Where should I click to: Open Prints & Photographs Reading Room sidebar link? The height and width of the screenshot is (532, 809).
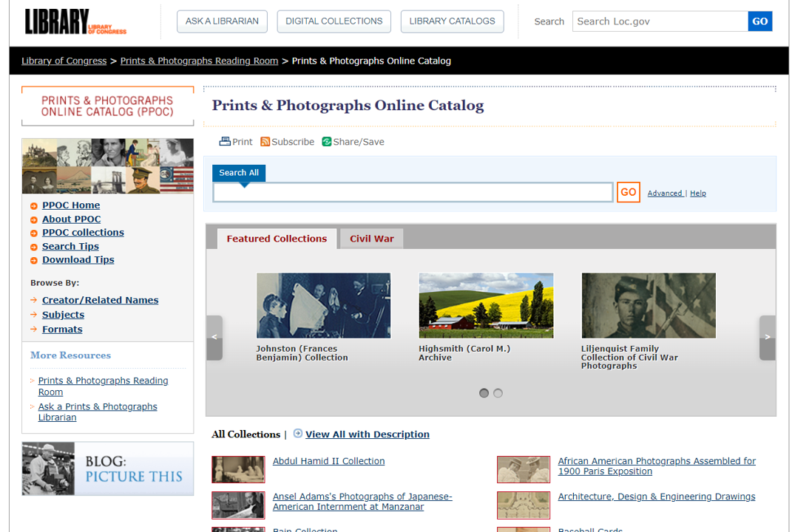(103, 386)
